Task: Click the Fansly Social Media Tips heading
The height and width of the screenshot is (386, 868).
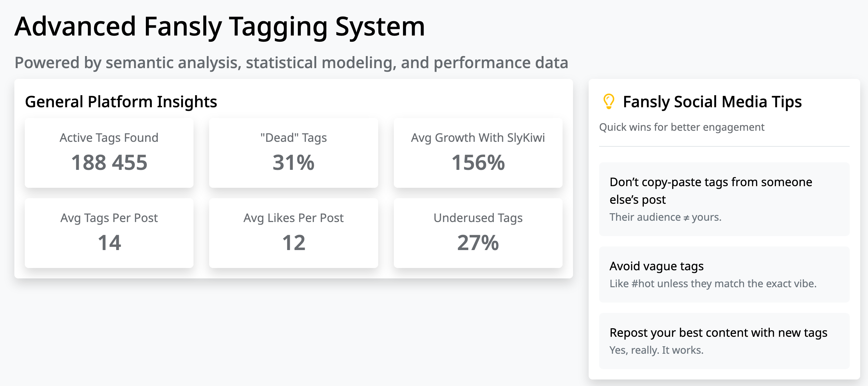Action: (712, 102)
